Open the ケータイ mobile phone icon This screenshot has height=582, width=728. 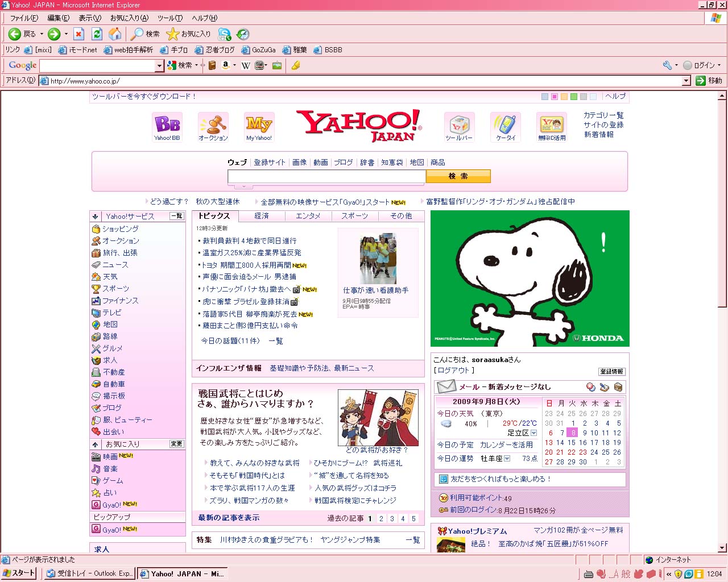(x=505, y=127)
